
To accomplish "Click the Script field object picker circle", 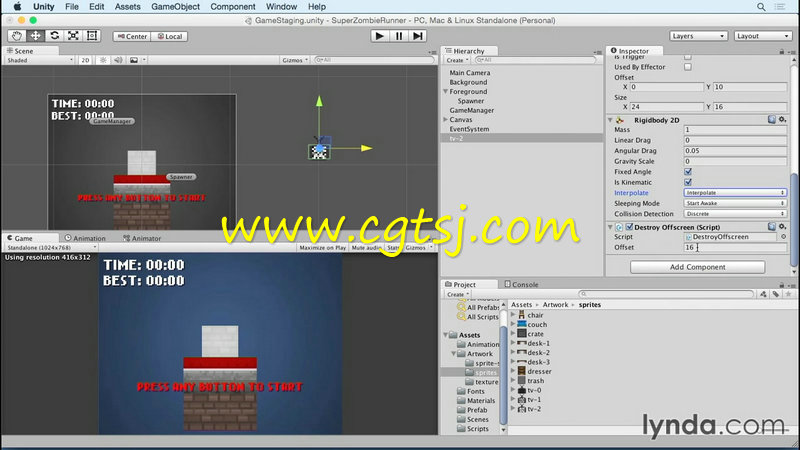I will (x=783, y=237).
